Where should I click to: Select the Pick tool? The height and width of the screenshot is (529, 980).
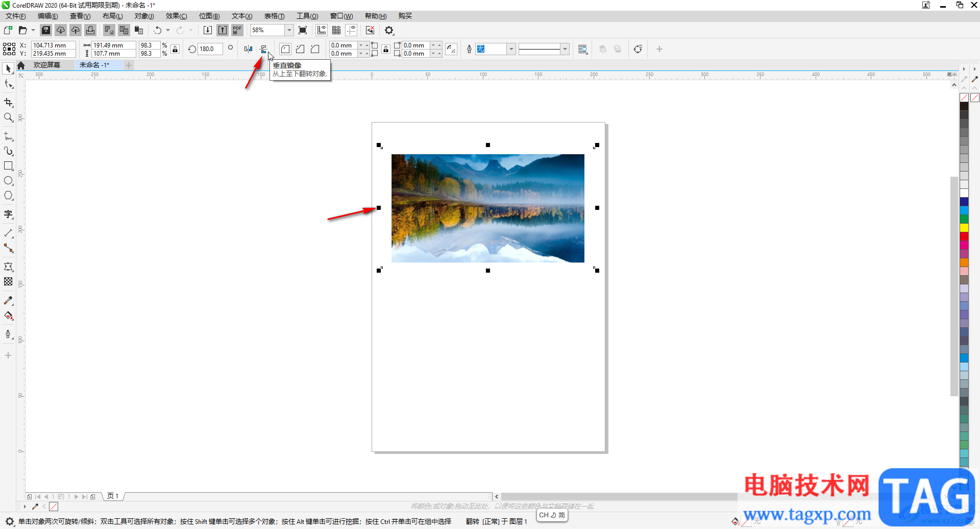[x=8, y=68]
